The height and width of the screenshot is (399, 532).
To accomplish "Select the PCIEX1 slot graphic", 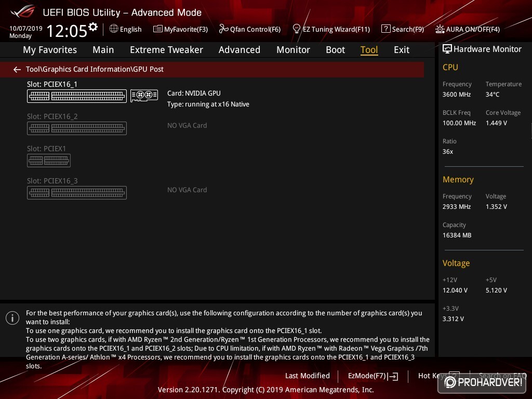I will click(49, 161).
